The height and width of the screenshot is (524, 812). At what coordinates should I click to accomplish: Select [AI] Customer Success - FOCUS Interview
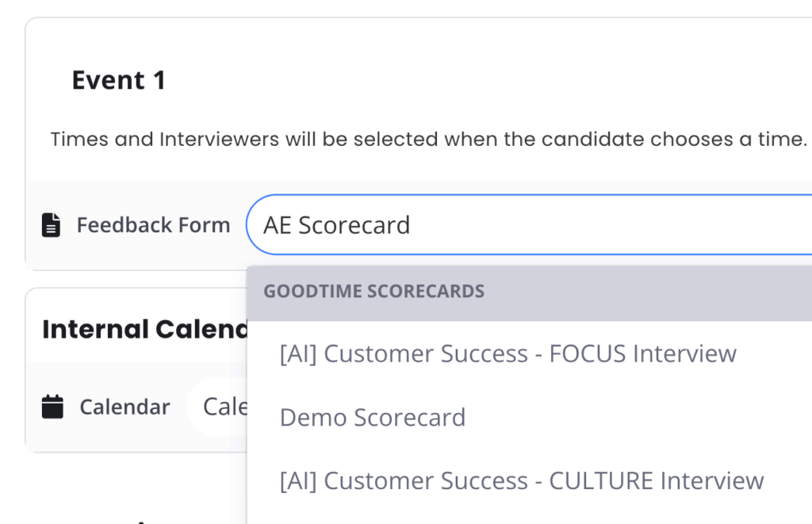pos(507,354)
